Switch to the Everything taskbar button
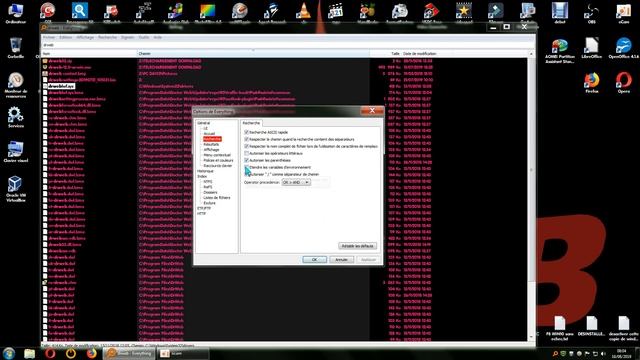The height and width of the screenshot is (360, 640). [x=130, y=353]
